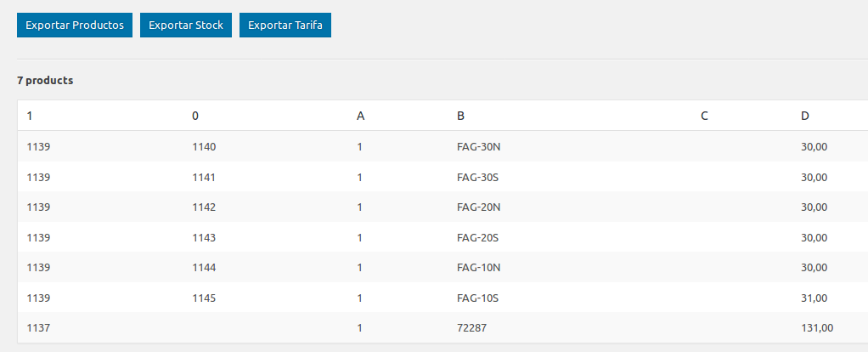Select the 31,00 price cell

[814, 298]
